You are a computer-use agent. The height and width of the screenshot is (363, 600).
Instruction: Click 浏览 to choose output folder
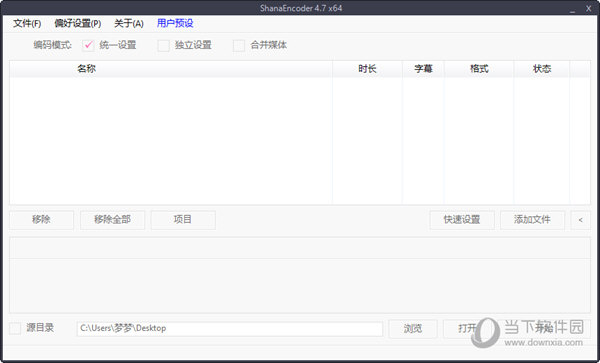tap(413, 329)
